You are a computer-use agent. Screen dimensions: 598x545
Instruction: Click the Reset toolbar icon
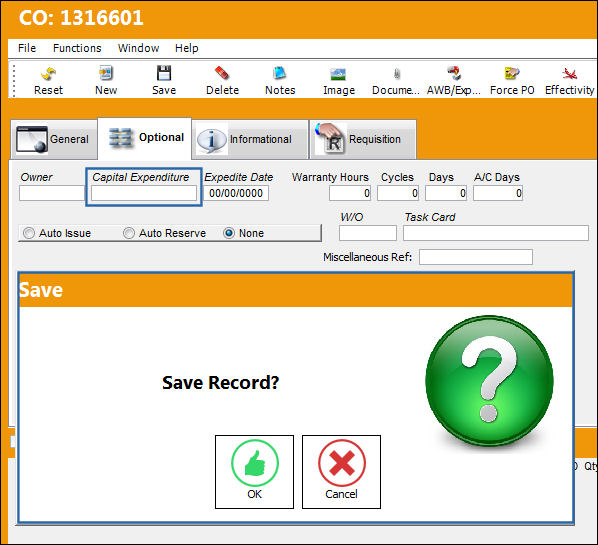[x=48, y=73]
